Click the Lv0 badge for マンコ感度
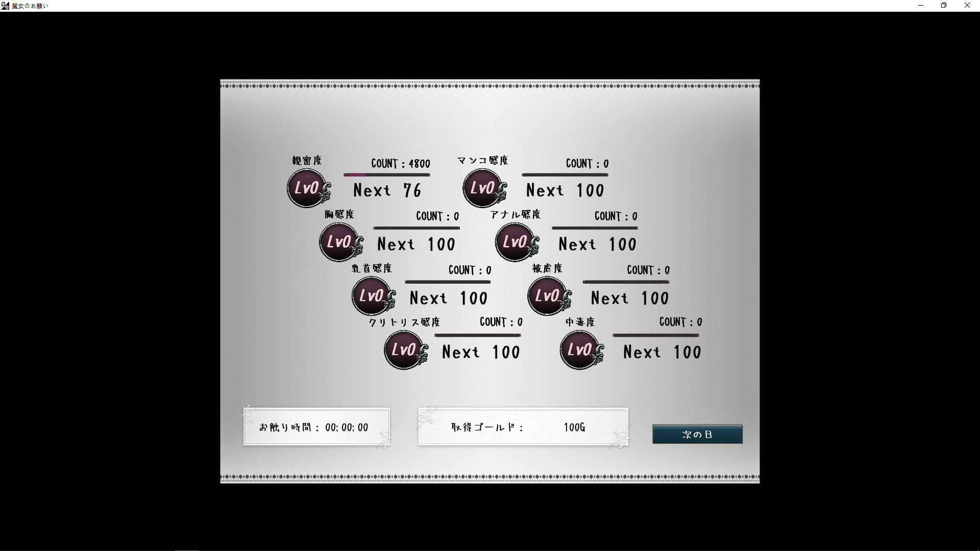980x551 pixels. coord(483,188)
